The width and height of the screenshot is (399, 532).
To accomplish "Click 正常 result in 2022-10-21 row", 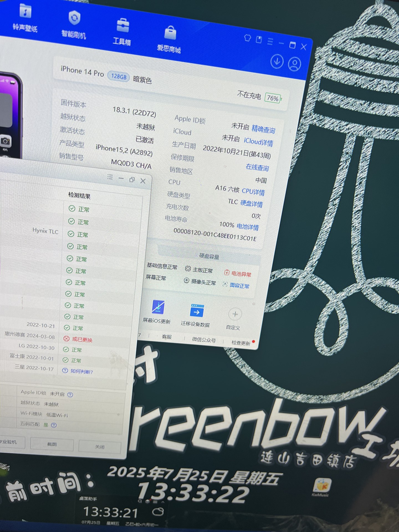I will (x=74, y=328).
